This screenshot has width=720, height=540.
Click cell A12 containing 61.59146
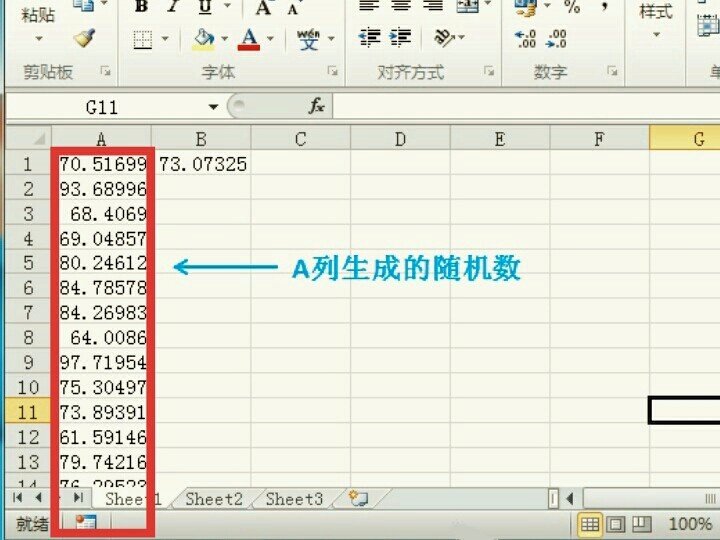[101, 437]
